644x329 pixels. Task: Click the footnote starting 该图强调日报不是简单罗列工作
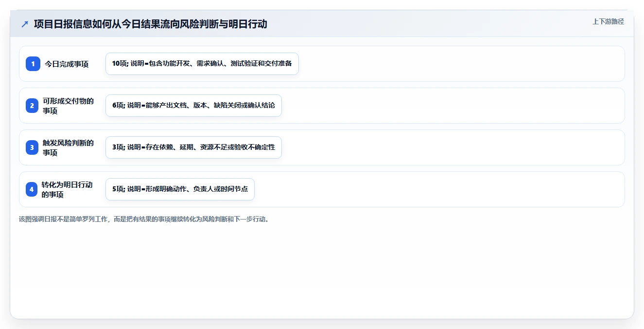point(144,219)
